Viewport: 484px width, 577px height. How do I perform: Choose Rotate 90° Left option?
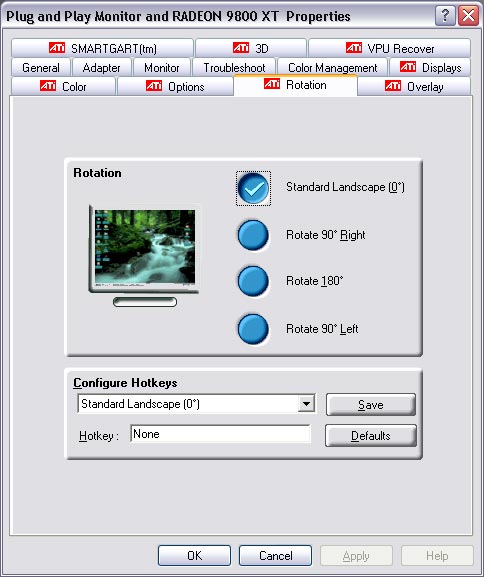click(253, 329)
